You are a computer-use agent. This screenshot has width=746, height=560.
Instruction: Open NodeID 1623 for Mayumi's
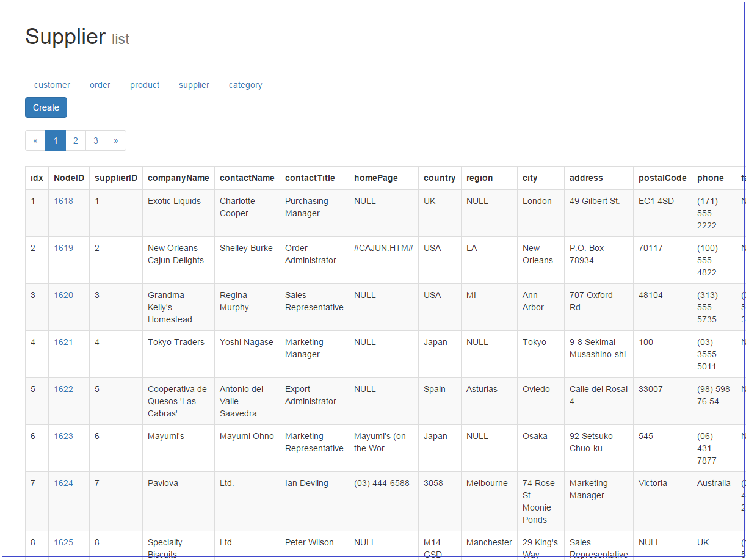click(63, 435)
